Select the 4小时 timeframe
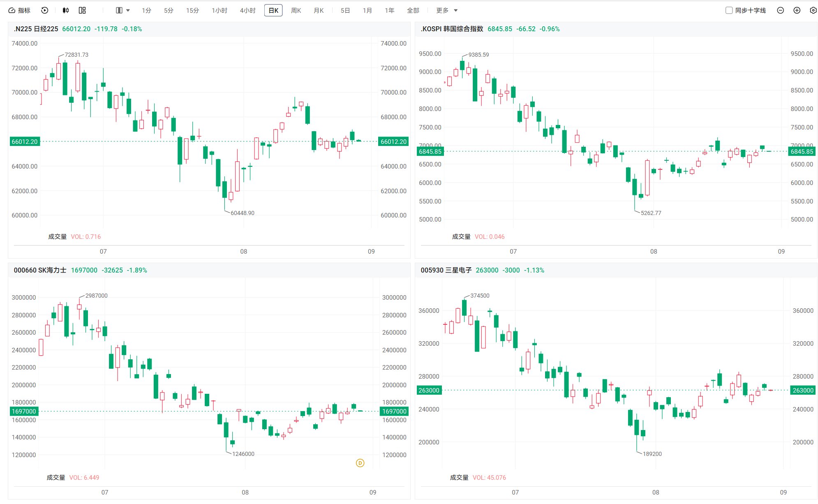Screen dimensions: 818x504 coord(248,10)
